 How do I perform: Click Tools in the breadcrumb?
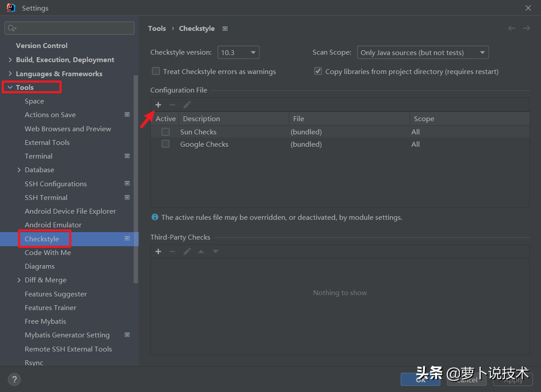(157, 28)
